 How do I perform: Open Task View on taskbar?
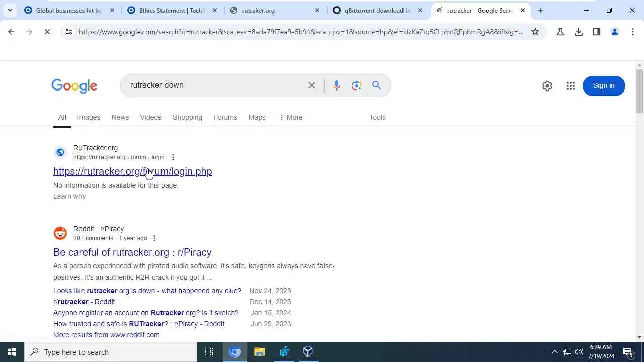[x=209, y=352]
